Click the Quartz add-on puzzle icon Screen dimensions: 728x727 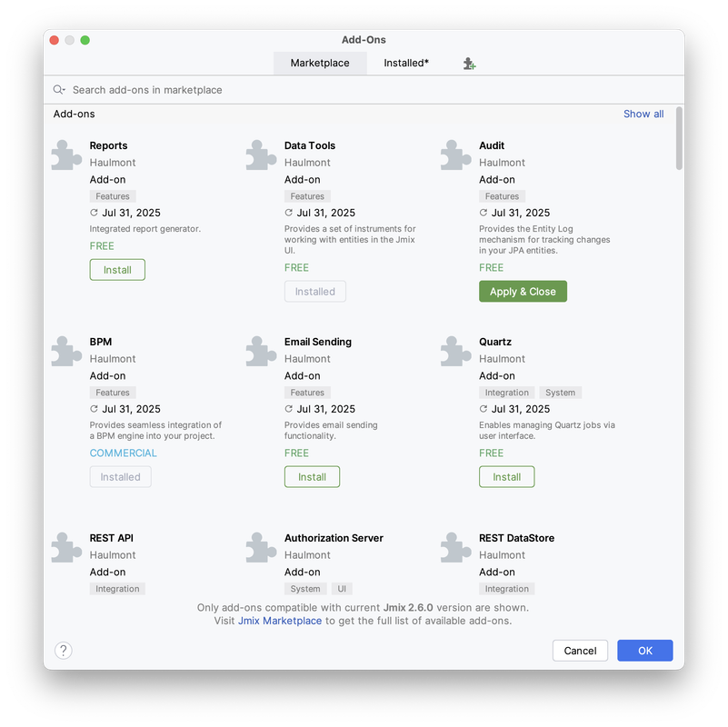pos(456,352)
